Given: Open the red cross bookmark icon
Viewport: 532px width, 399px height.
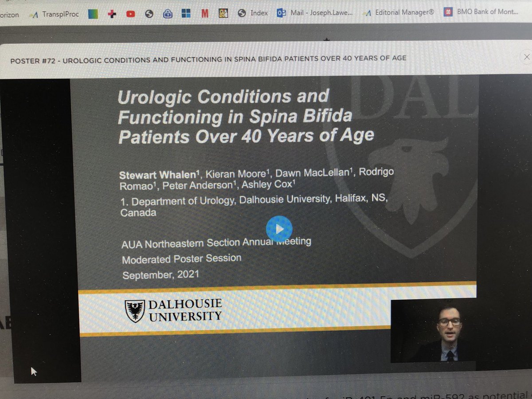Looking at the screenshot, I should [112, 14].
